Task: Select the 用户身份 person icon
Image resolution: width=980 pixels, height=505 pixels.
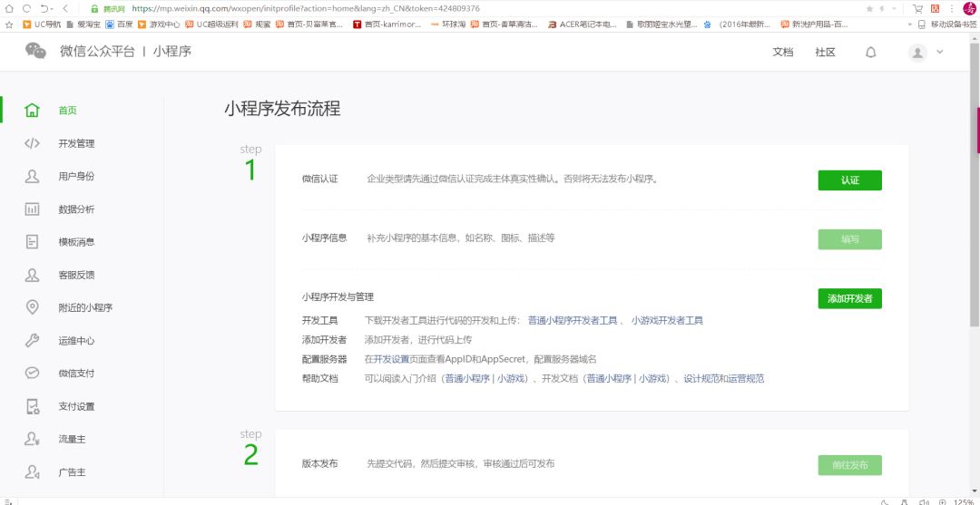Action: (32, 176)
